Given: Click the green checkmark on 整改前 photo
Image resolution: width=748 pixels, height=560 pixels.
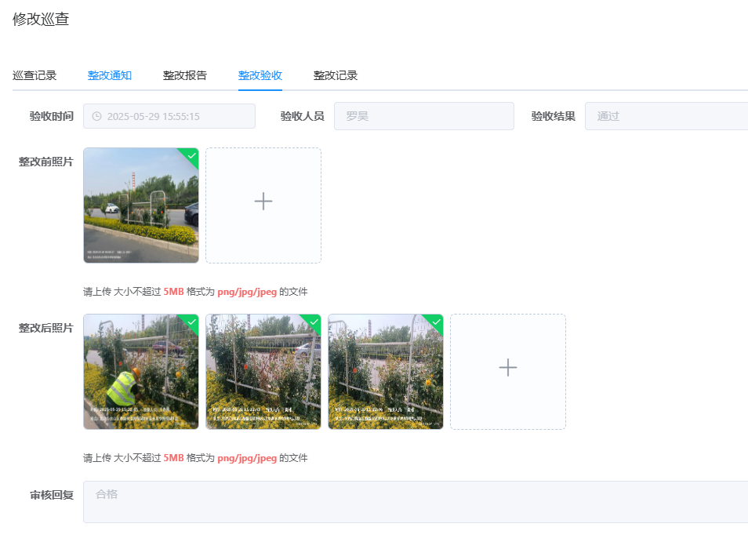Looking at the screenshot, I should click(192, 155).
